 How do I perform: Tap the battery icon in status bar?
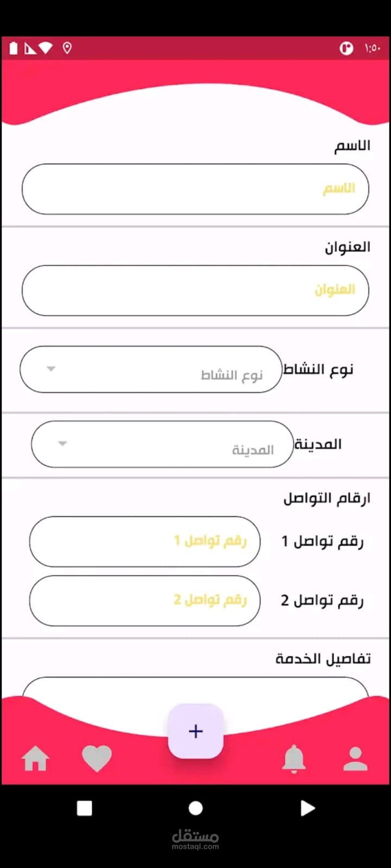click(x=14, y=48)
